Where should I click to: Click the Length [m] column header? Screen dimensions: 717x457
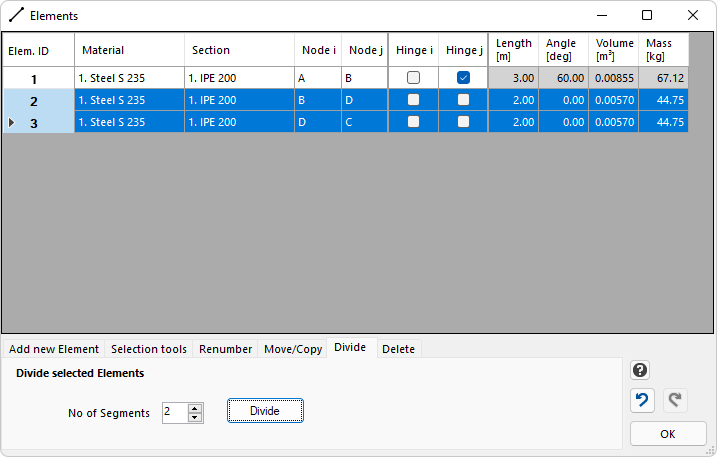click(514, 50)
